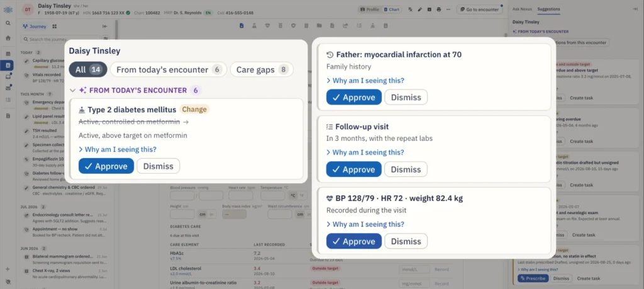Click the plus icon at sidebar bottom
644x289 pixels.
pos(8,269)
